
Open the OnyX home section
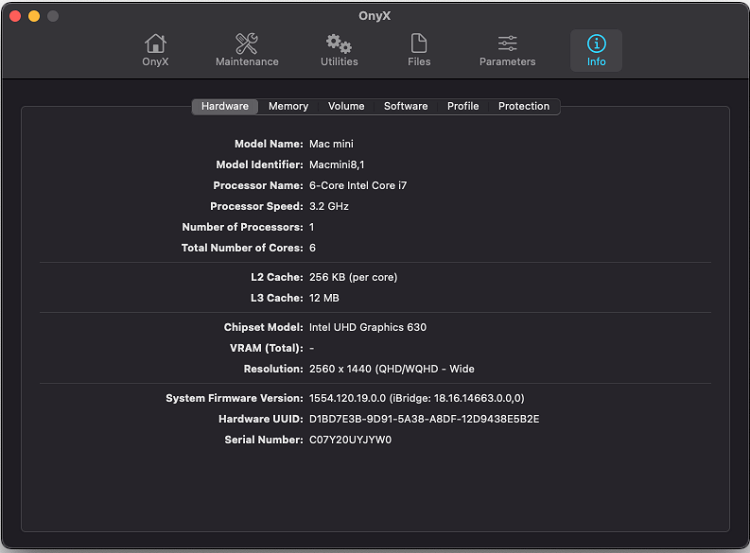155,50
